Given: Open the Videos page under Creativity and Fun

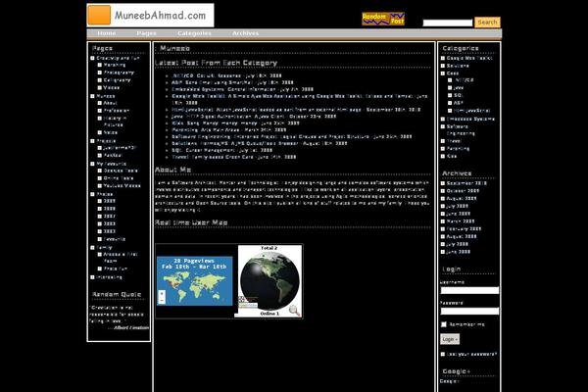Looking at the screenshot, I should pos(112,87).
